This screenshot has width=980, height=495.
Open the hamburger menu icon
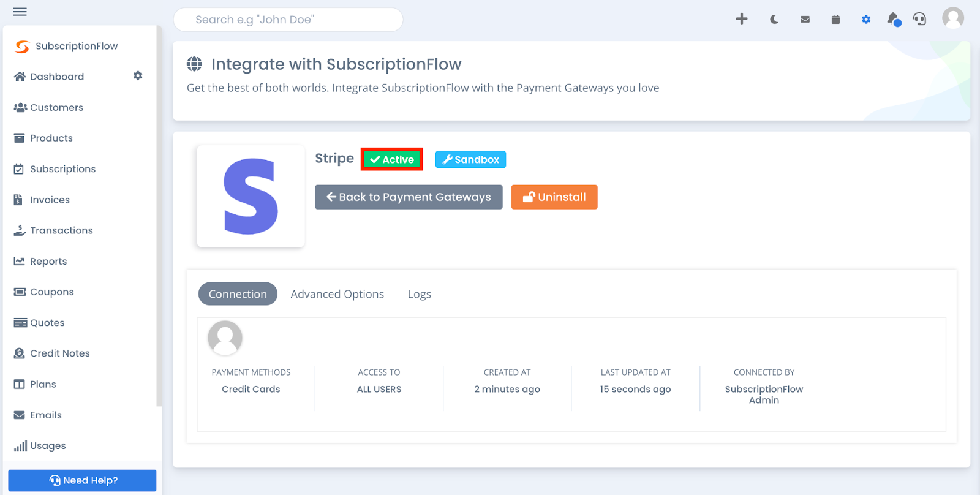tap(20, 12)
